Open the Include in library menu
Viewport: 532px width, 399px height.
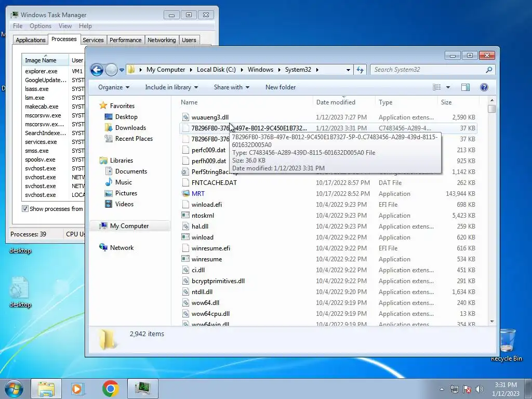(171, 87)
